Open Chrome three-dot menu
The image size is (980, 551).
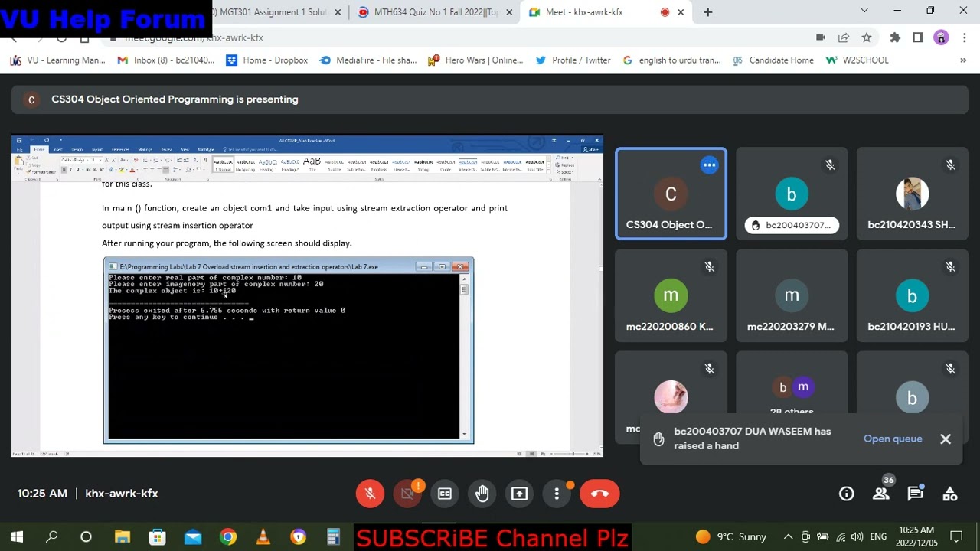coord(963,37)
